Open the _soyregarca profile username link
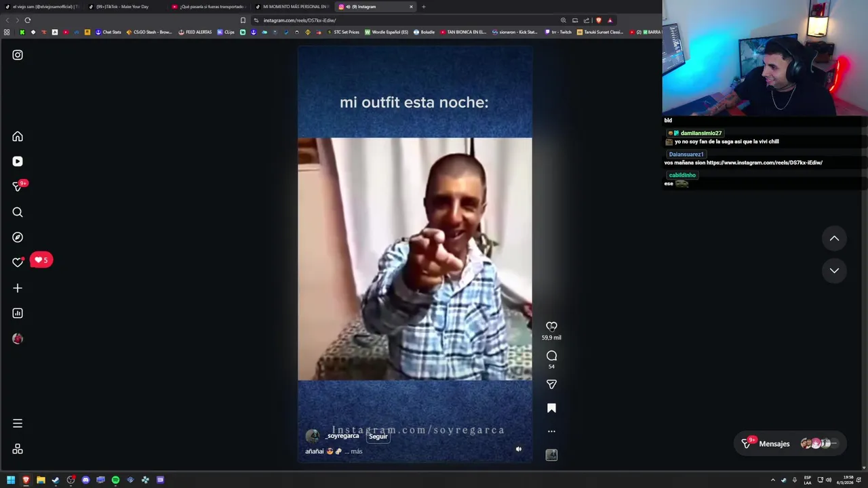Image resolution: width=868 pixels, height=488 pixels. click(342, 436)
